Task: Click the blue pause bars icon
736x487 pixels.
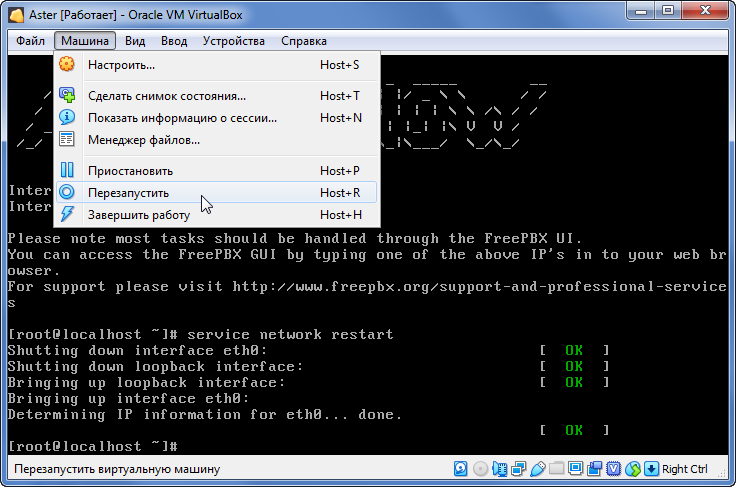Action: point(67,170)
